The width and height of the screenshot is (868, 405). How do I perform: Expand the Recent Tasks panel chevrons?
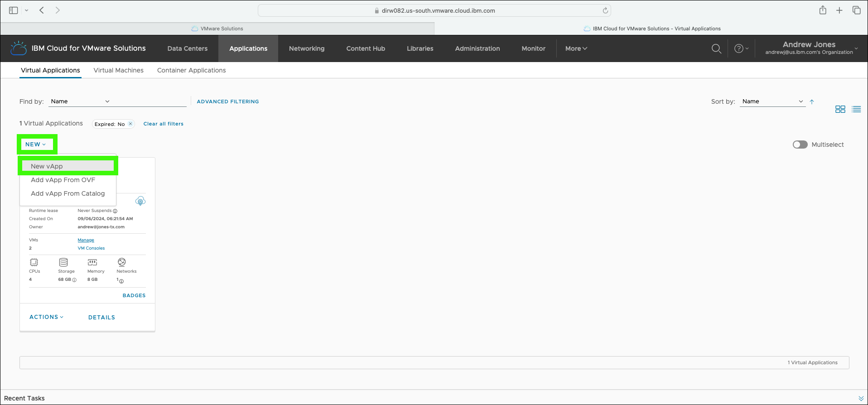[861, 398]
